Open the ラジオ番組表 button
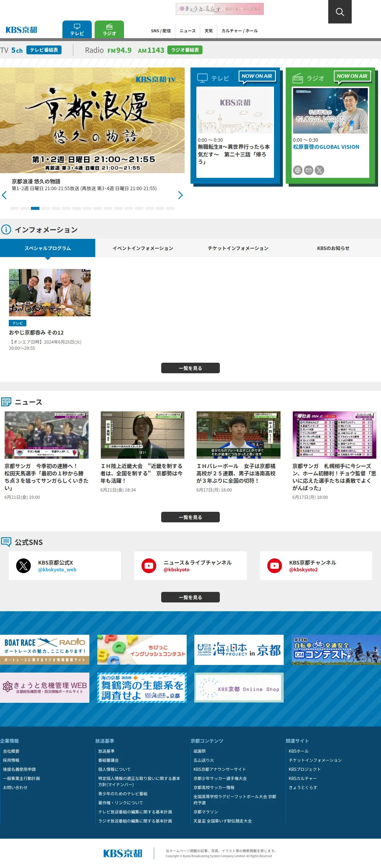The width and height of the screenshot is (381, 868). pyautogui.click(x=185, y=50)
